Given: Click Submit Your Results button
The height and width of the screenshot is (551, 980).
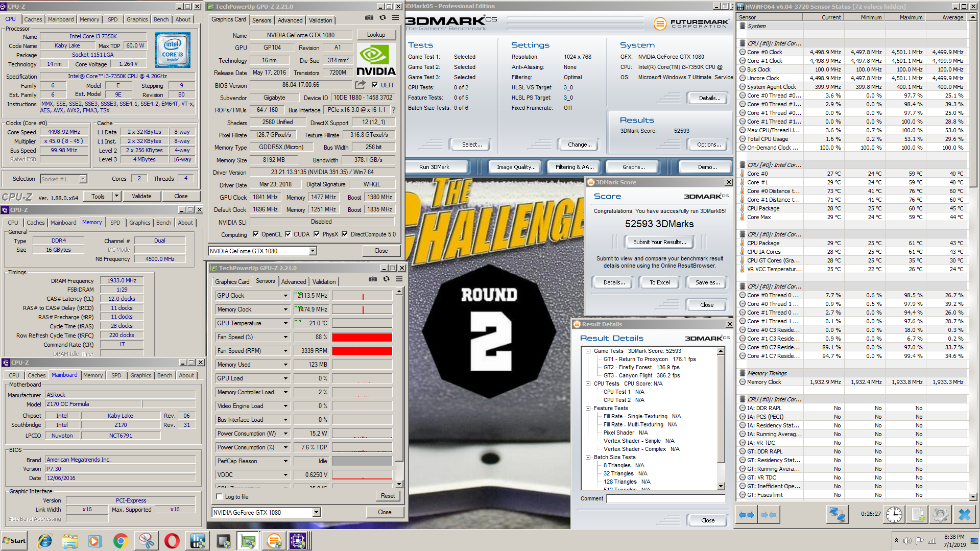Looking at the screenshot, I should click(x=659, y=242).
